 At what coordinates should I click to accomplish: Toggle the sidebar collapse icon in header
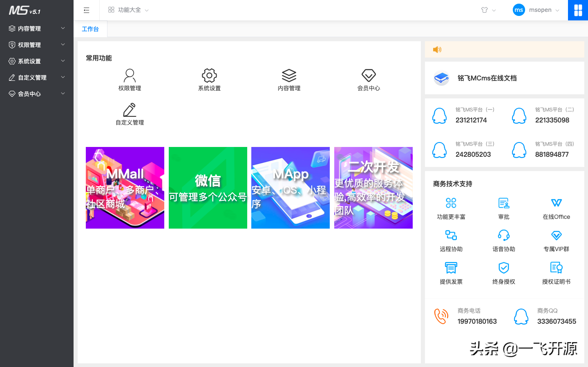(x=86, y=10)
